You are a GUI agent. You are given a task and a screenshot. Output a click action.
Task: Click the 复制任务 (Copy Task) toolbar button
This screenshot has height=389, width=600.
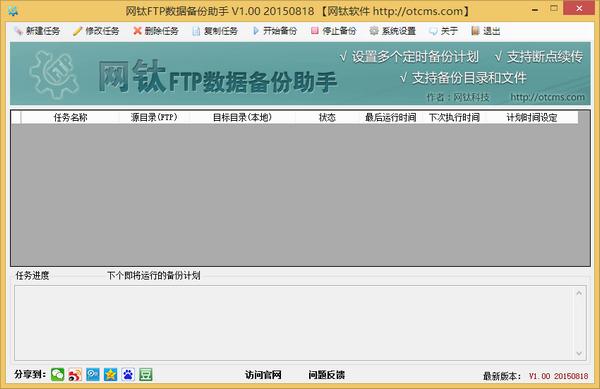pyautogui.click(x=215, y=31)
